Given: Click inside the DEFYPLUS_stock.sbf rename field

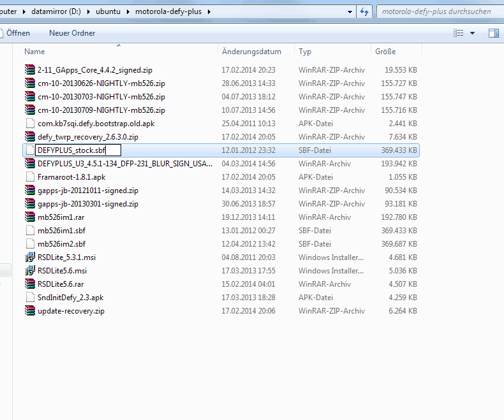Looking at the screenshot, I should tap(78, 150).
